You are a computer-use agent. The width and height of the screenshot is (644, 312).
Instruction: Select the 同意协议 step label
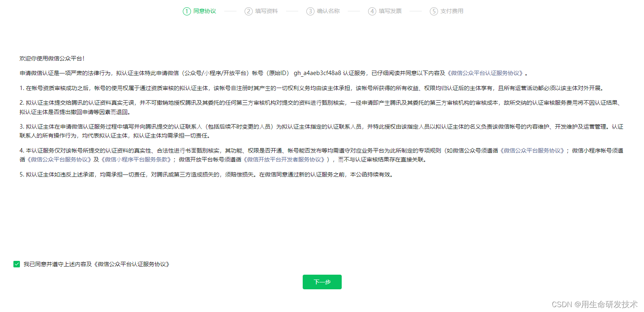point(205,11)
